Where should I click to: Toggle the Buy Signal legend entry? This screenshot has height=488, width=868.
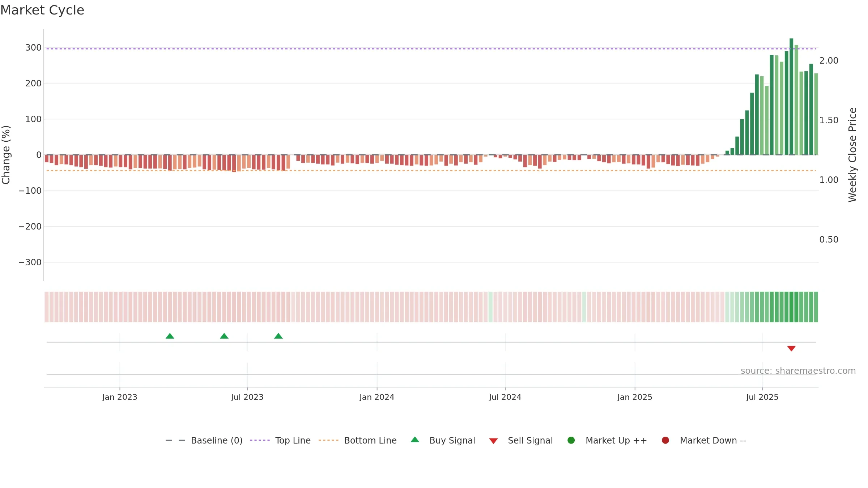click(x=443, y=440)
